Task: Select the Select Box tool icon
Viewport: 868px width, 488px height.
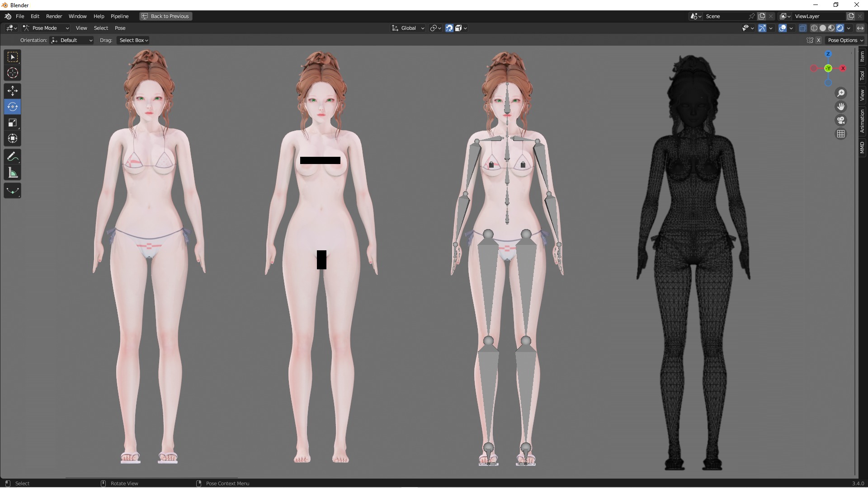Action: [13, 57]
